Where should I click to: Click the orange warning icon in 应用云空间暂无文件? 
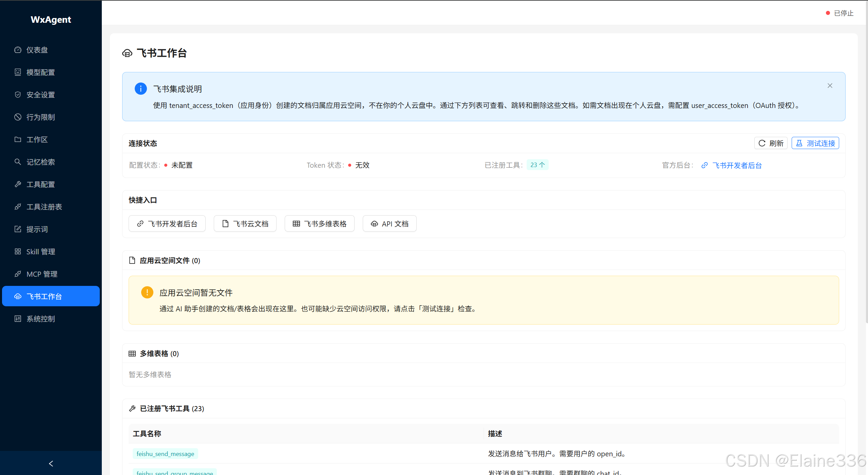(x=147, y=292)
